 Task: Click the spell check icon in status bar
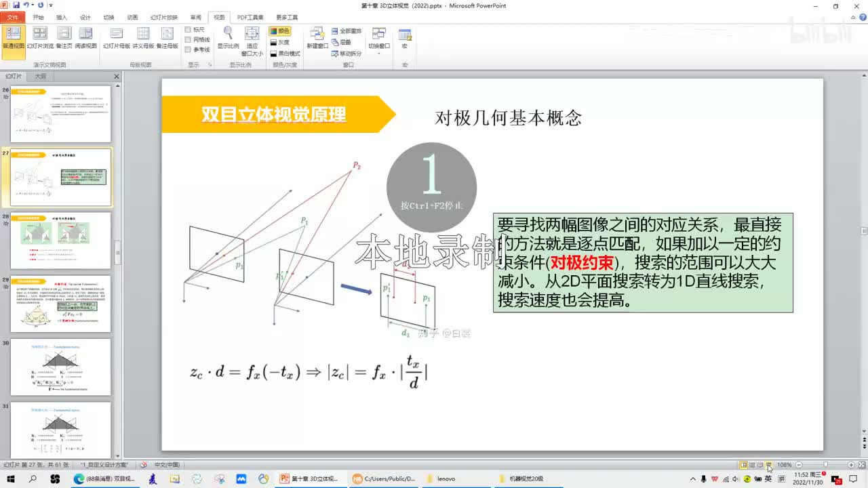tap(143, 465)
